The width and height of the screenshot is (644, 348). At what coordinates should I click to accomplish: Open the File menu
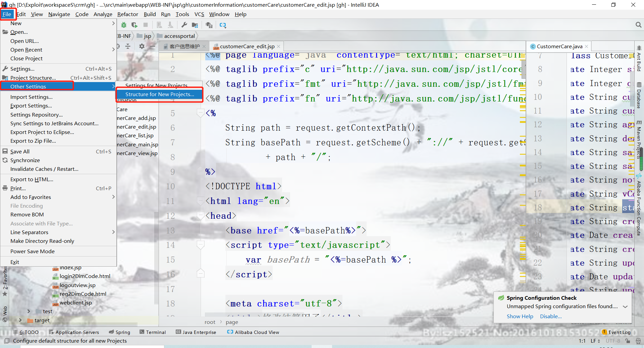click(7, 14)
